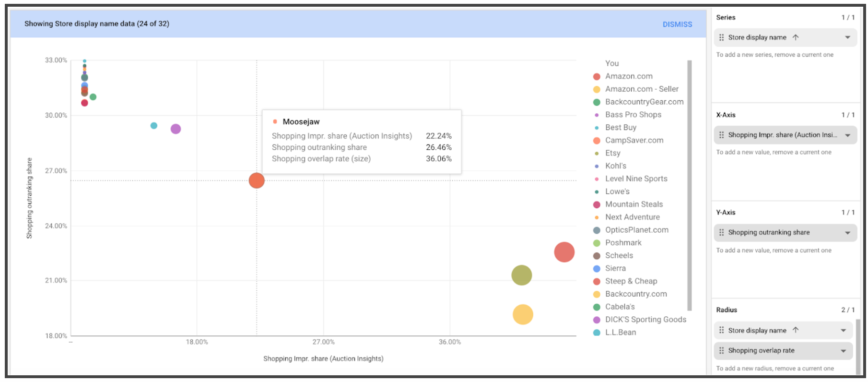Click the legend vertical scrollbar
This screenshot has height=382, width=868.
pos(690,185)
